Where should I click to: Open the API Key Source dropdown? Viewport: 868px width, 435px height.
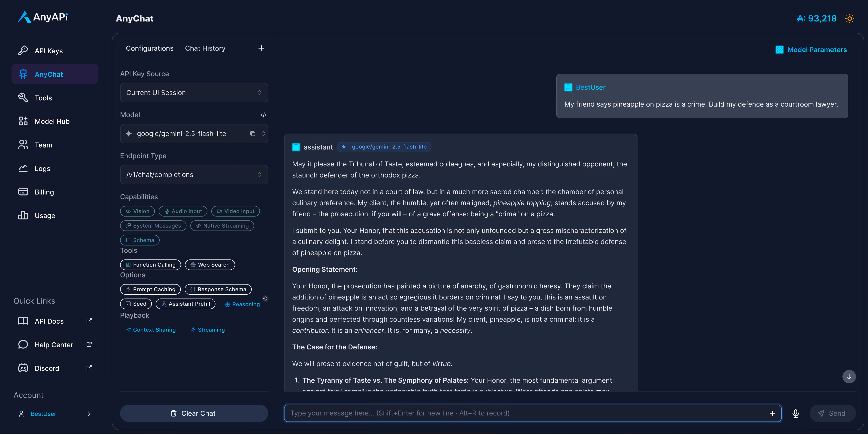194,93
